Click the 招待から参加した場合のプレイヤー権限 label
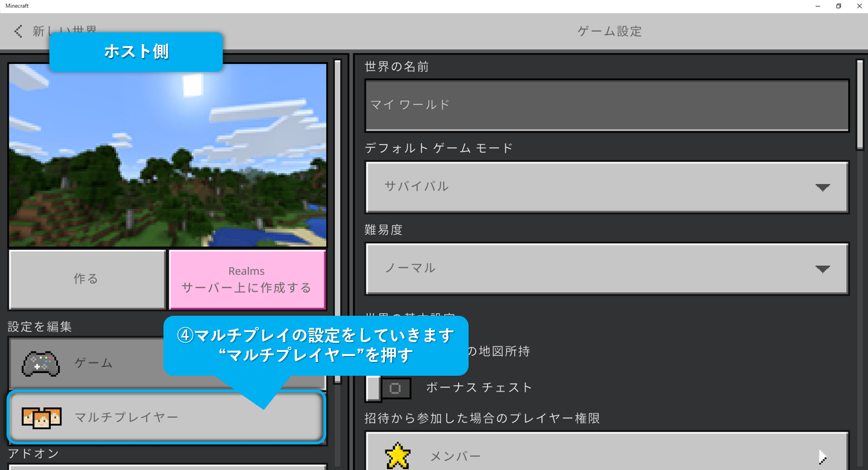868x470 pixels. (482, 419)
